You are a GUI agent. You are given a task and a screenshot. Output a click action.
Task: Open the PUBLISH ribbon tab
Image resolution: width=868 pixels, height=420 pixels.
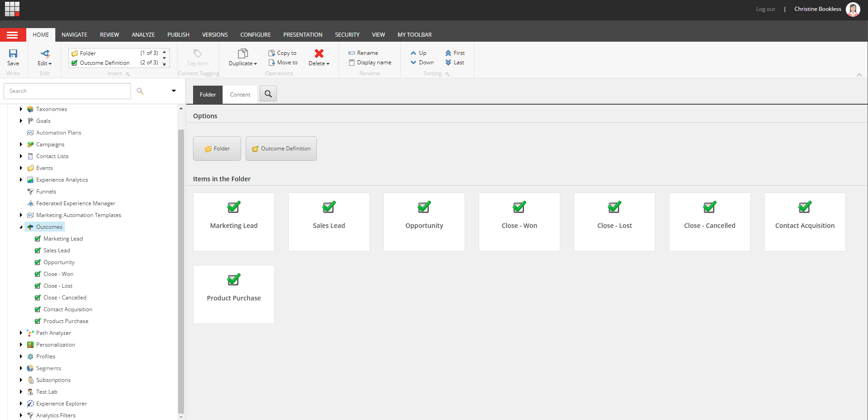tap(178, 35)
